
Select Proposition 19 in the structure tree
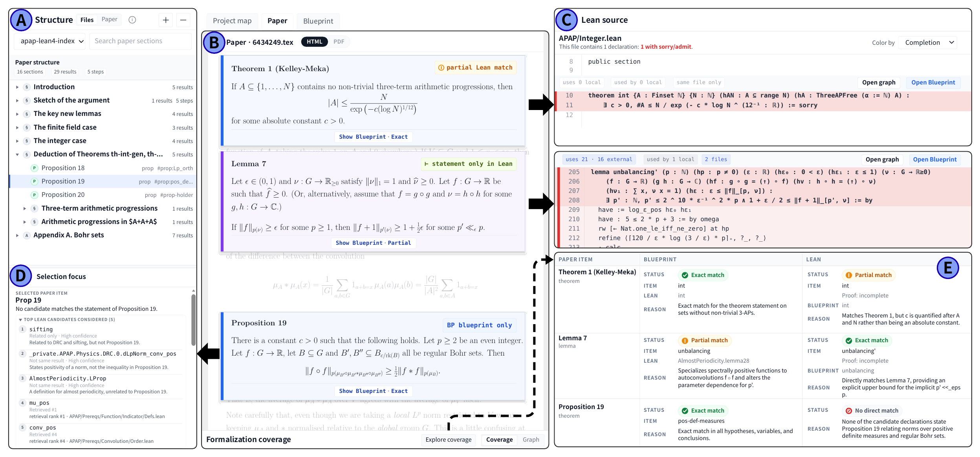click(x=103, y=182)
